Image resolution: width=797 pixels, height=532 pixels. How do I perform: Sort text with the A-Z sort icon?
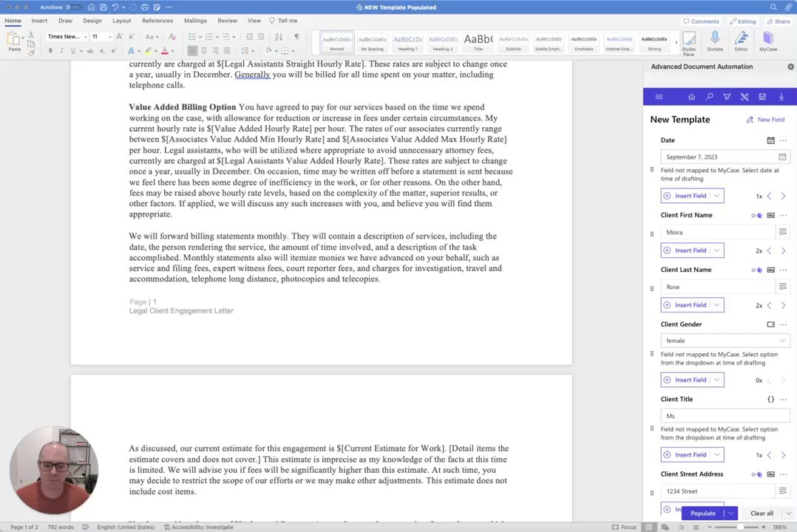pos(279,37)
